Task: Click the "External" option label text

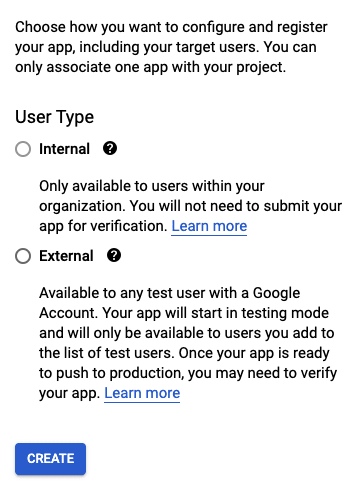Action: pos(66,256)
